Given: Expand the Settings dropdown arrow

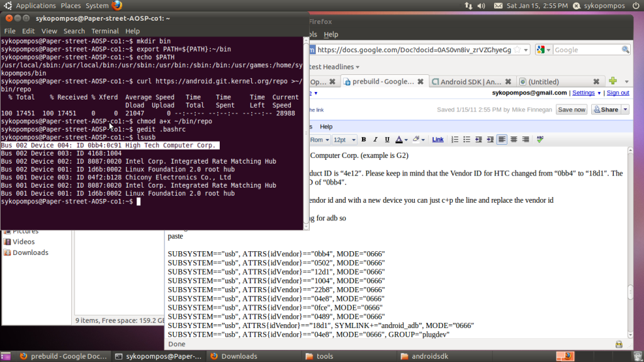Looking at the screenshot, I should click(x=599, y=93).
